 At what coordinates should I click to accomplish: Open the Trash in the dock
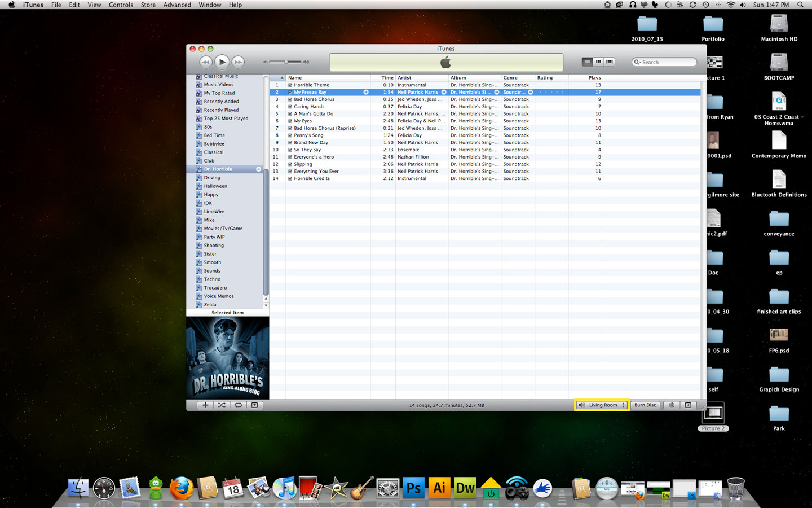(x=736, y=488)
